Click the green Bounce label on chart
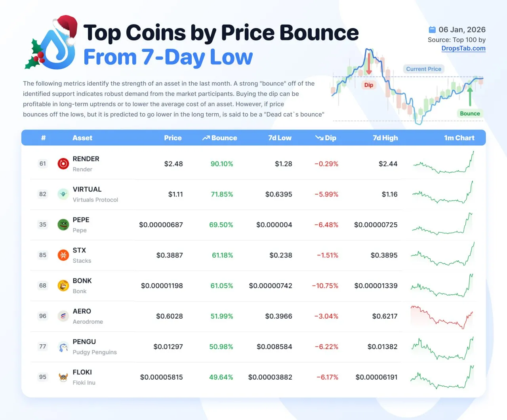The image size is (507, 420). [x=470, y=114]
